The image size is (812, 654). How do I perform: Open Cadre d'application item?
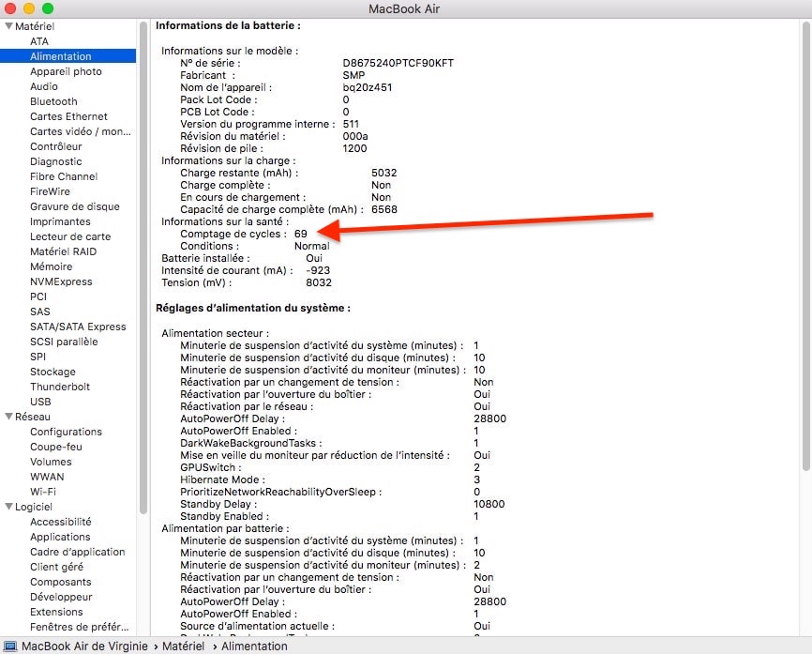77,553
